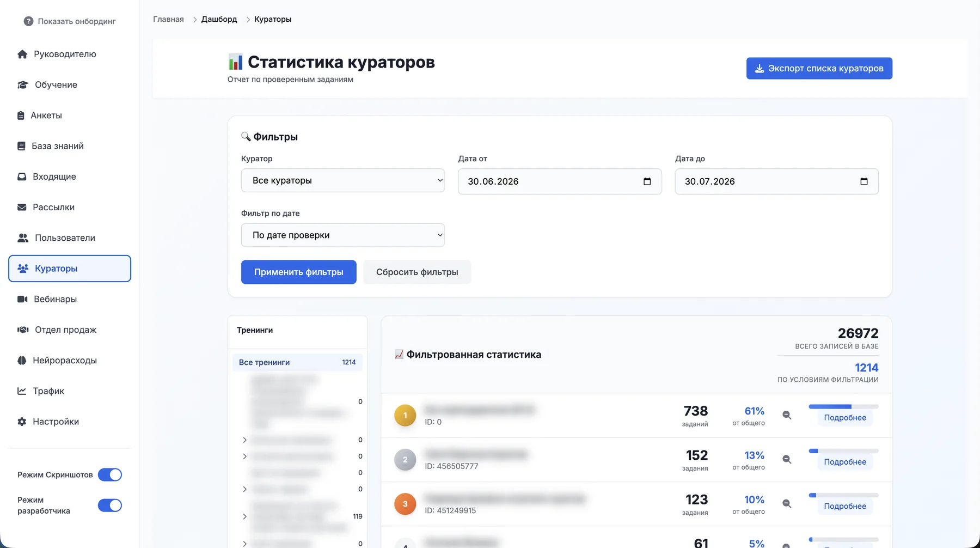Click Подробнее for curator ID: 451249915

click(x=845, y=506)
